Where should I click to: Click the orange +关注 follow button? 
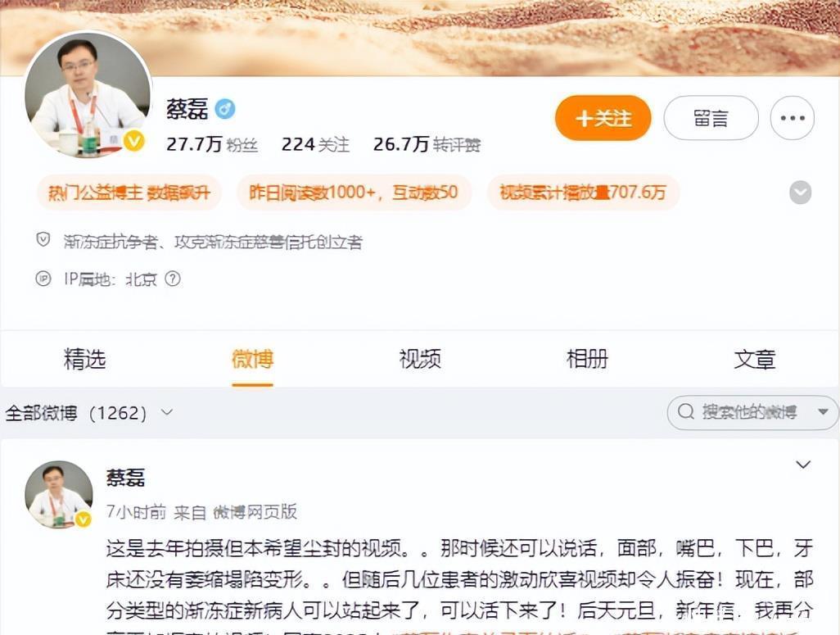pos(603,118)
